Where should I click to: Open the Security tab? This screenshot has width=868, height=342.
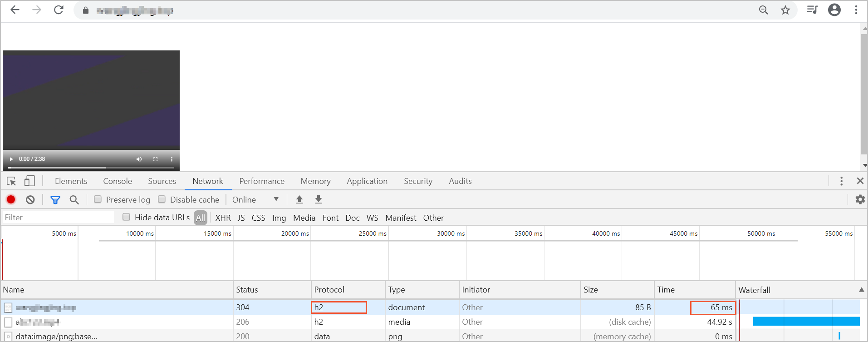(x=418, y=181)
